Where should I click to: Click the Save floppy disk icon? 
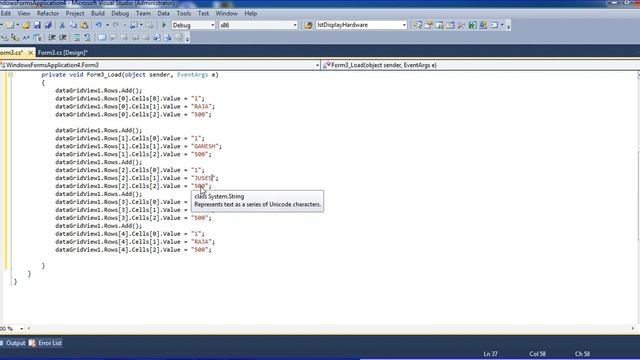point(37,25)
